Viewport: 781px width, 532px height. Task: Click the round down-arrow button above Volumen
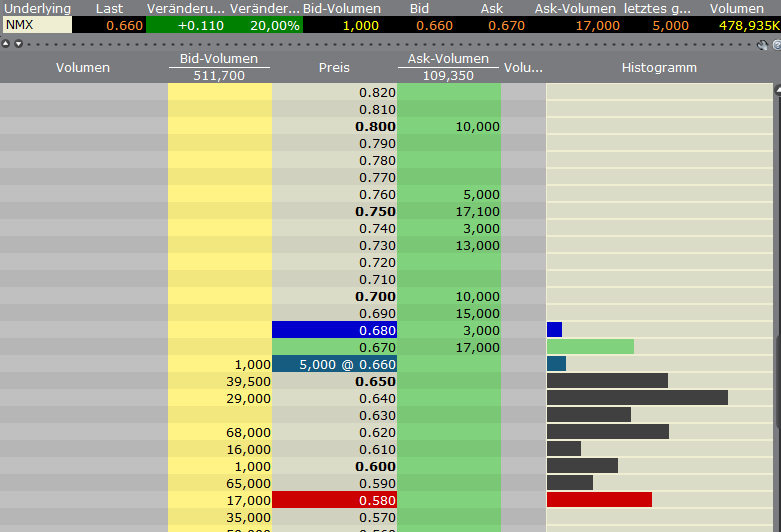click(x=17, y=44)
